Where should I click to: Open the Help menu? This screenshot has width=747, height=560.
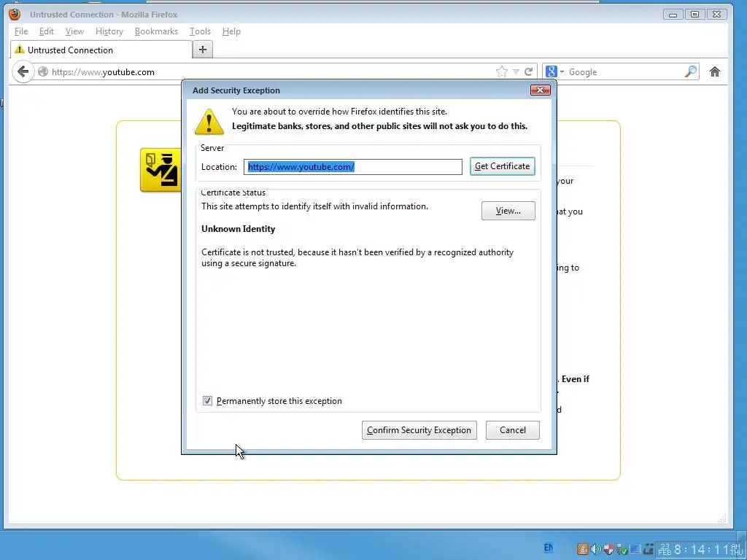coord(231,31)
